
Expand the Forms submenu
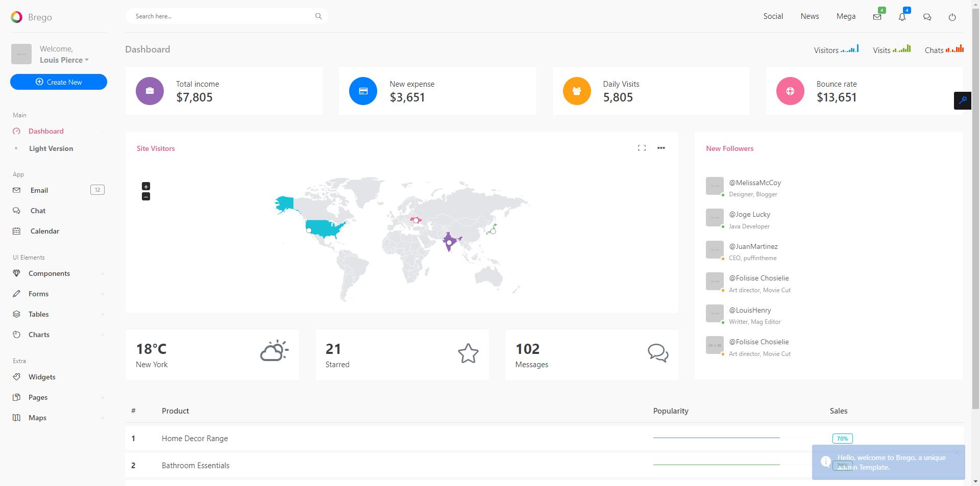click(103, 294)
